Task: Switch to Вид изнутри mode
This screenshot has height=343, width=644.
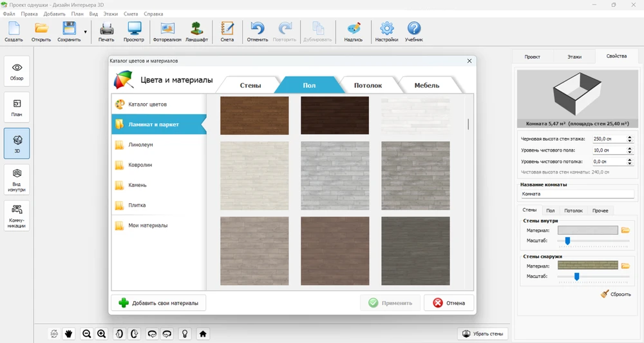Action: [x=17, y=179]
